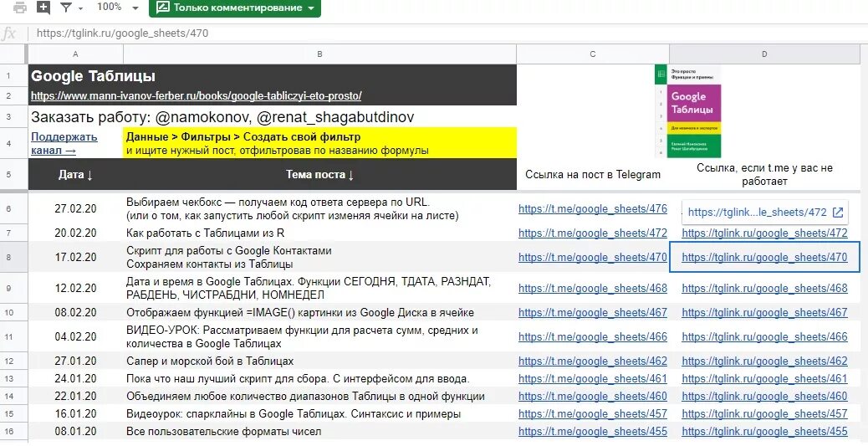Click the 'Тема поста ↓' header cell

[x=320, y=175]
